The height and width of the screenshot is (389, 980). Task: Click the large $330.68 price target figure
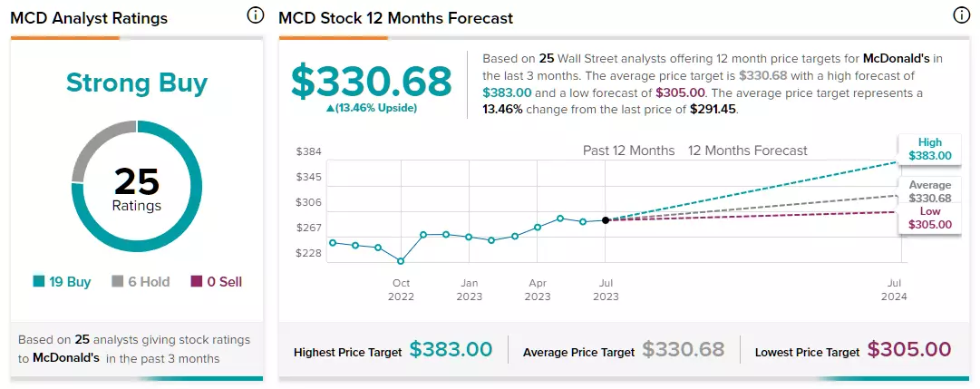(372, 82)
